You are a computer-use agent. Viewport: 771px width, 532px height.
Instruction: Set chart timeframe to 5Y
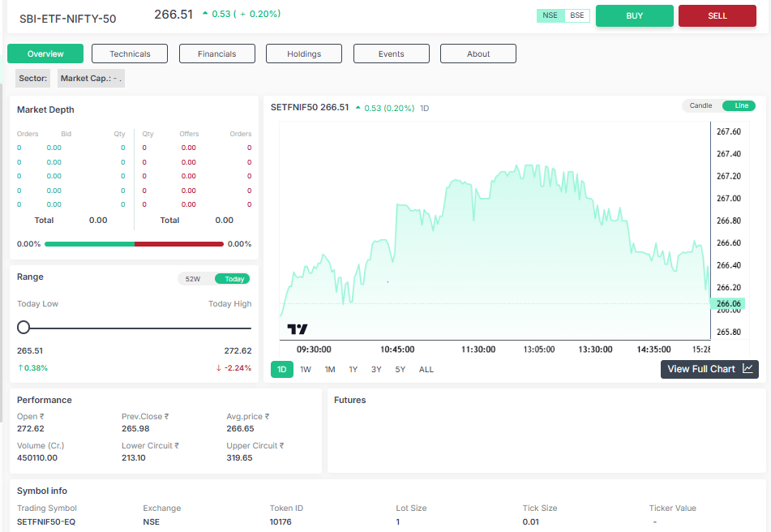click(400, 369)
